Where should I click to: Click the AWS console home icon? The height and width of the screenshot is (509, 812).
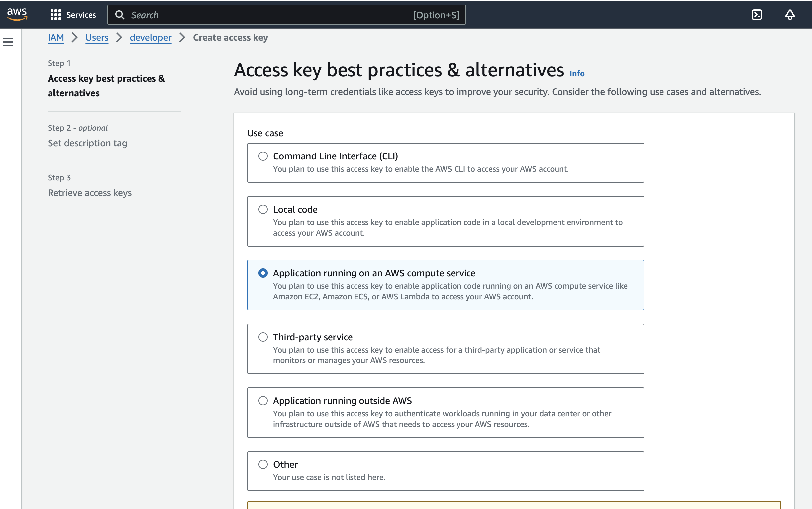pos(17,15)
